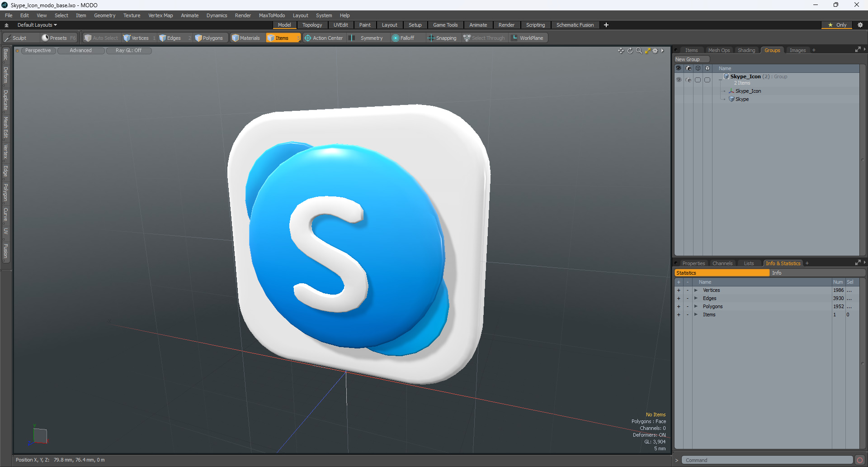
Task: Select the Statistics section
Action: (x=722, y=273)
